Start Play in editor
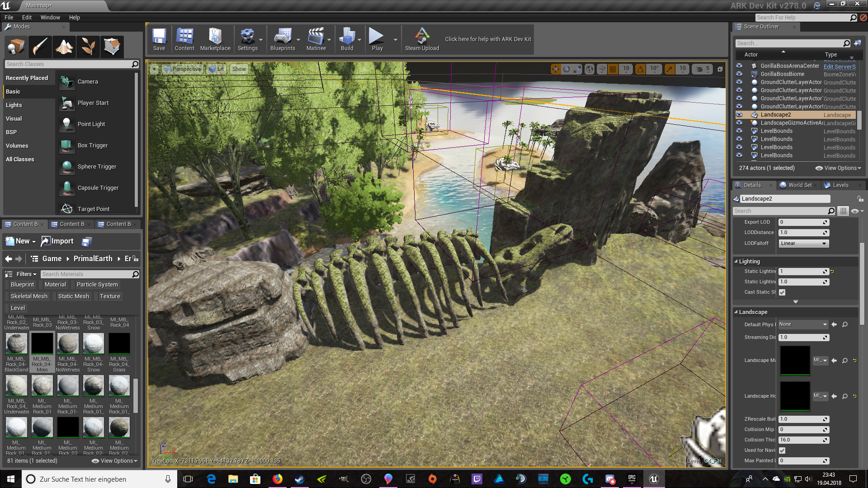 [377, 40]
